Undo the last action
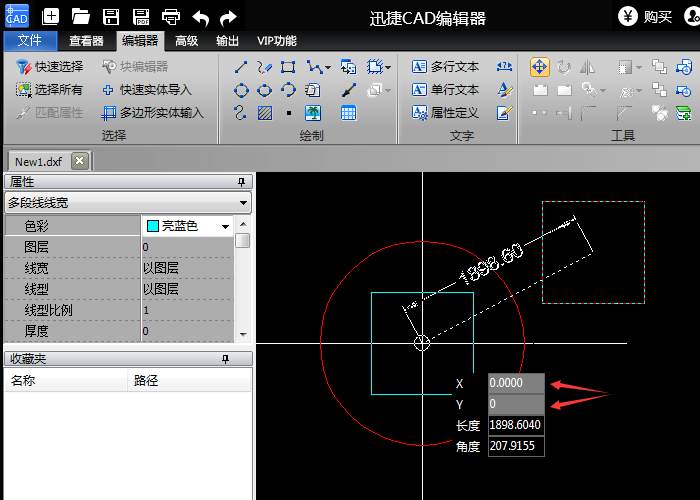 (200, 16)
